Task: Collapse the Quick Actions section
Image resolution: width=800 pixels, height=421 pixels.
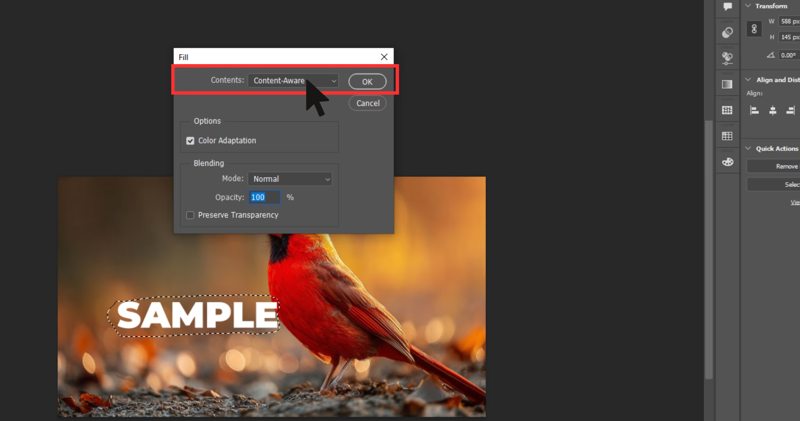Action: pos(749,149)
